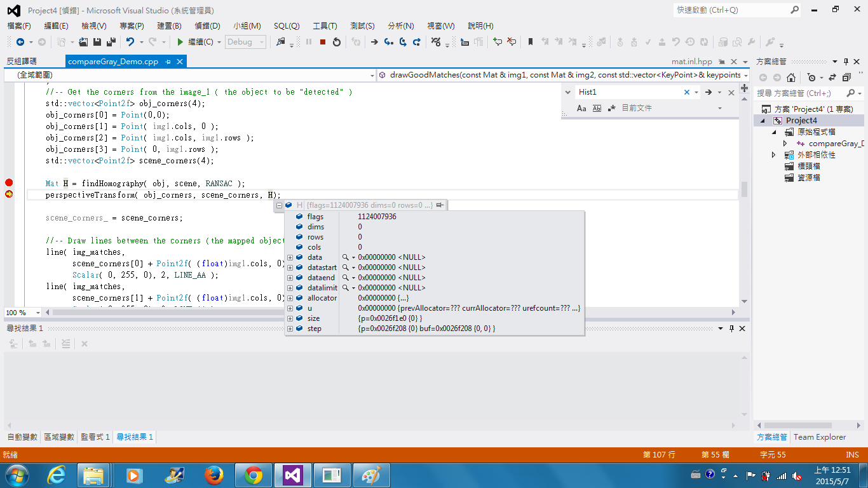Open Firefox from the taskbar
This screenshot has width=868, height=488.
pos(214,475)
